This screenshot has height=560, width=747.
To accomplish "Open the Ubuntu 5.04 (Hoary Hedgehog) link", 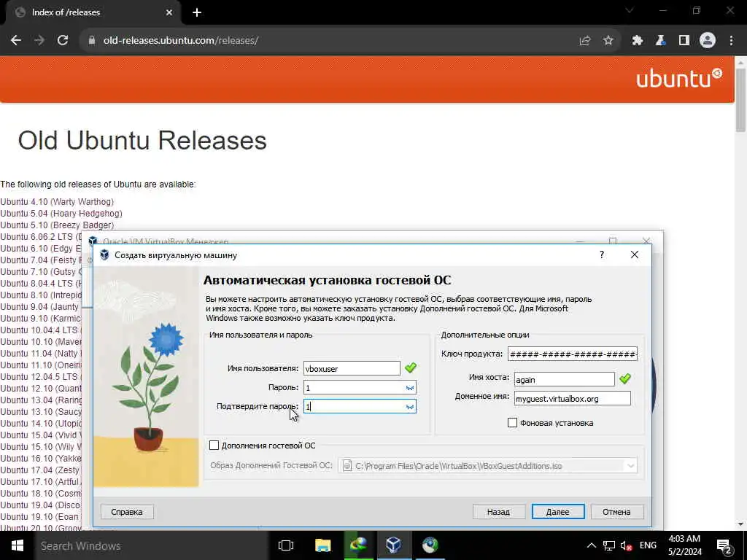I will click(61, 214).
